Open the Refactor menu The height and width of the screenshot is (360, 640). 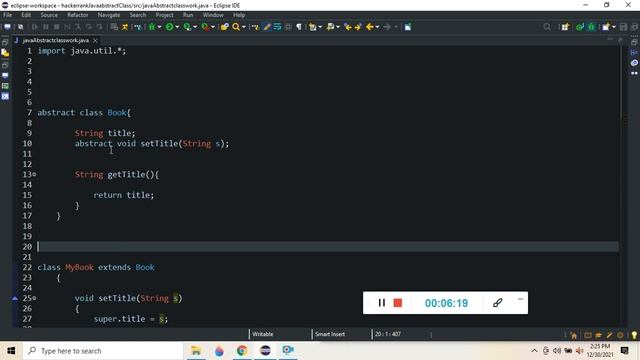(78, 15)
